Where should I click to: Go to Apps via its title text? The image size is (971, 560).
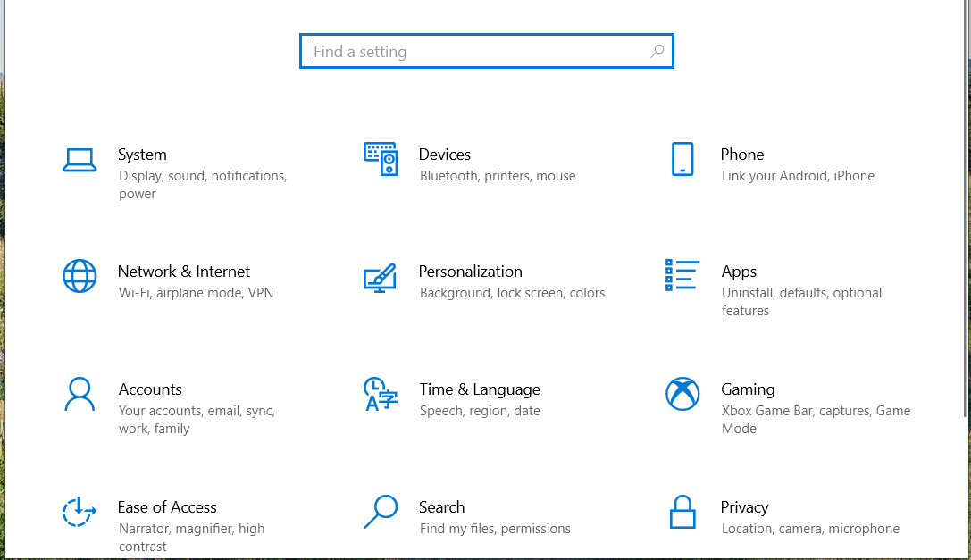(x=739, y=272)
